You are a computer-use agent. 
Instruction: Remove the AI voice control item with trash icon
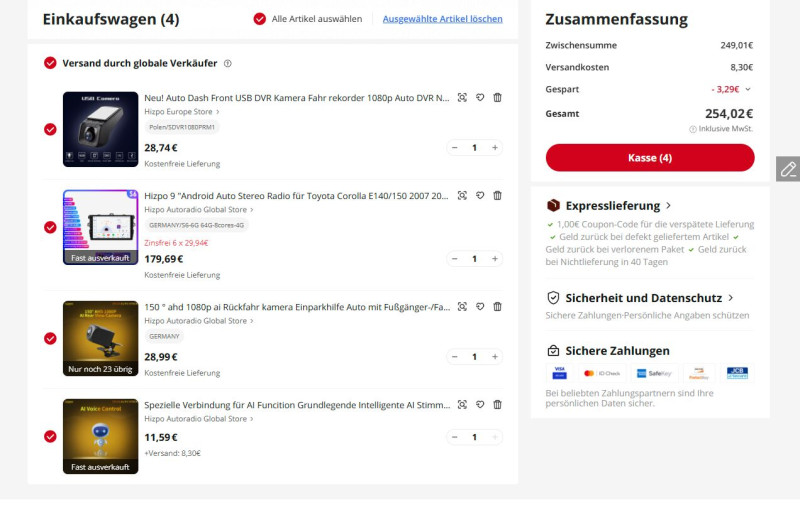point(498,405)
